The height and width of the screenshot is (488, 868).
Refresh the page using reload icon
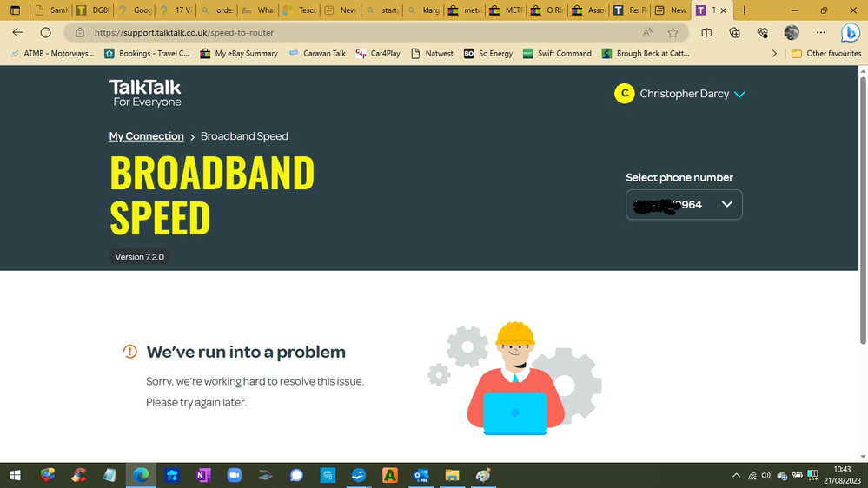point(46,32)
